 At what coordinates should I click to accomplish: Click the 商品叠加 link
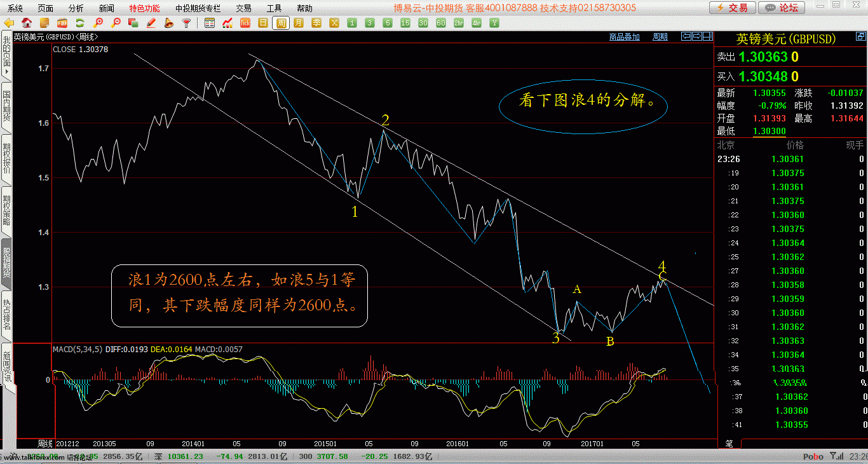click(624, 37)
